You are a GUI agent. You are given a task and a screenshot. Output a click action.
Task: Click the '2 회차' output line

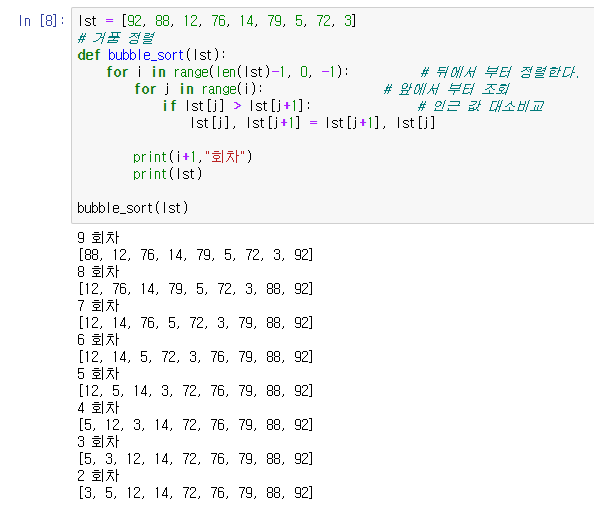point(98,476)
